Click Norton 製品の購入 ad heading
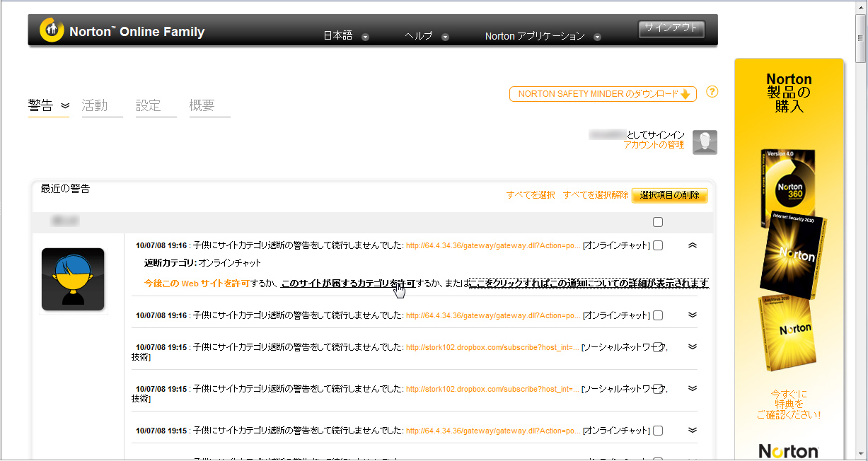Screen dimensions: 868x461 coord(789,93)
